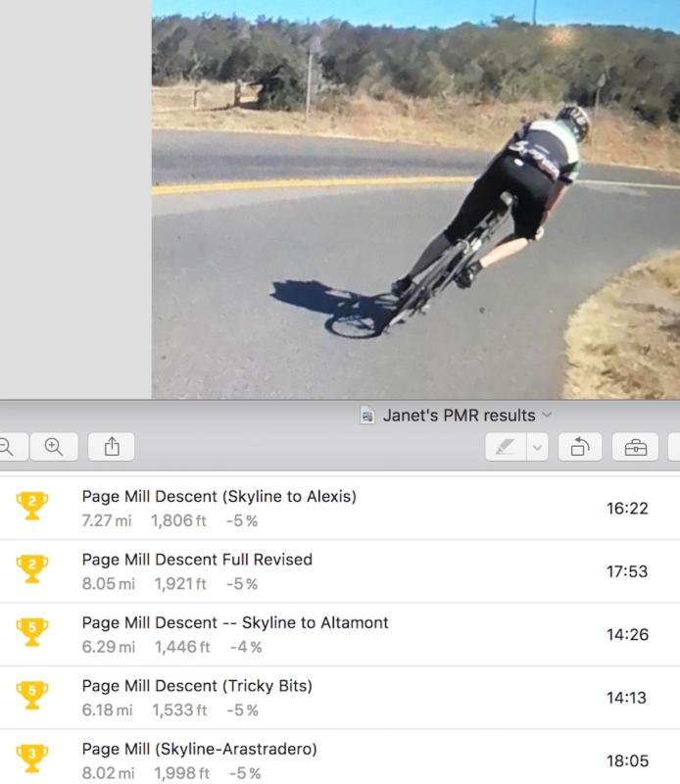The height and width of the screenshot is (784, 680).
Task: Expand the chevron next to the markup pen
Action: click(537, 447)
